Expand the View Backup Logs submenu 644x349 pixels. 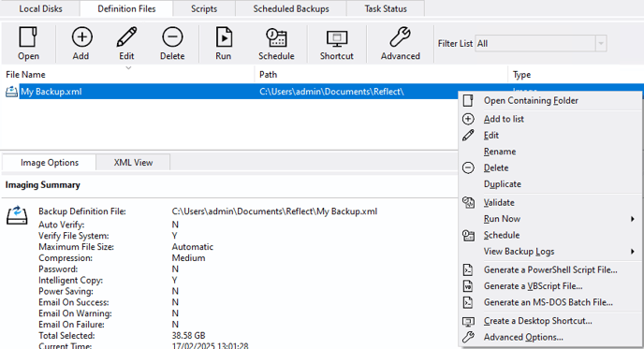(633, 252)
